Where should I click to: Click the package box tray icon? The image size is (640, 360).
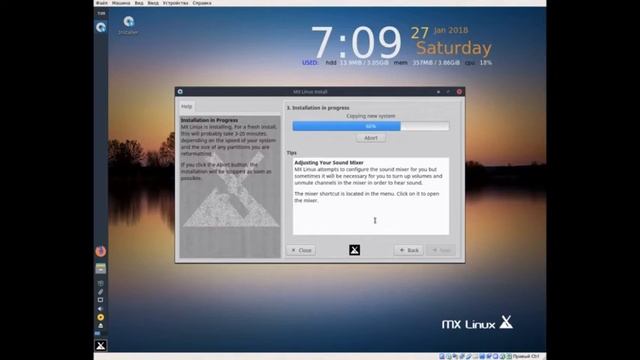(x=100, y=283)
